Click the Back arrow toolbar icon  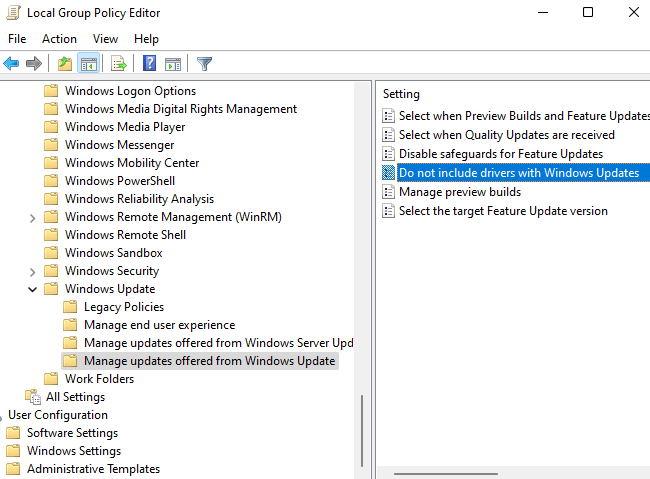pyautogui.click(x=12, y=64)
